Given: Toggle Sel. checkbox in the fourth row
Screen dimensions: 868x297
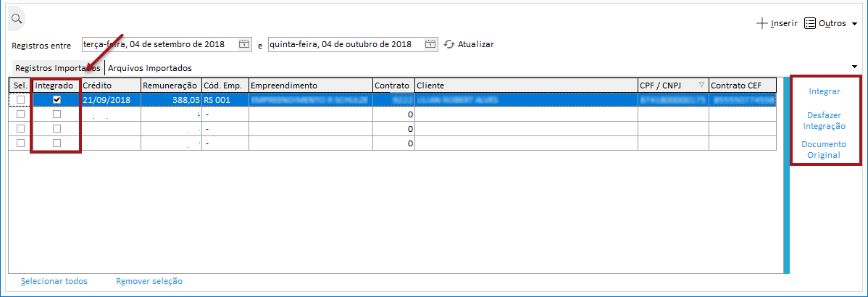Looking at the screenshot, I should coord(20,143).
